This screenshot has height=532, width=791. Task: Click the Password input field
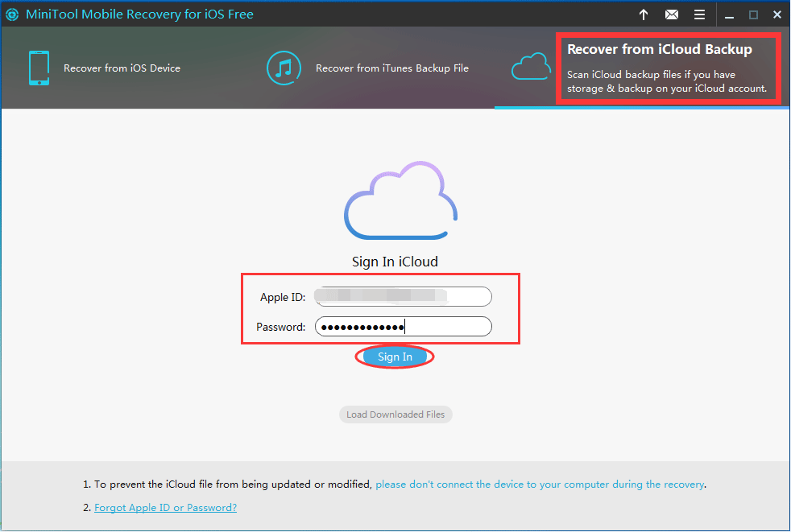[403, 327]
